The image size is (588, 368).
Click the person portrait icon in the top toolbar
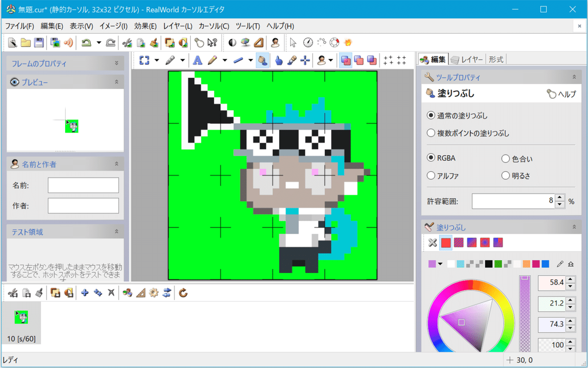275,43
